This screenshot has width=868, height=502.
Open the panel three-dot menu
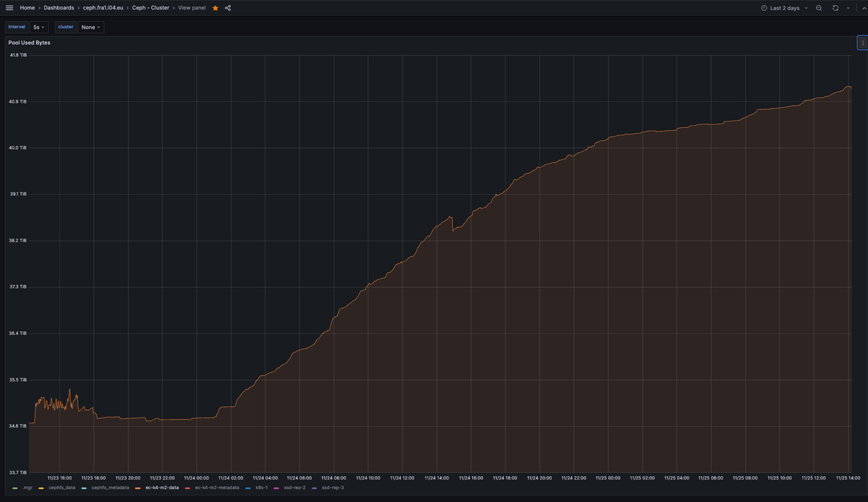[x=862, y=43]
